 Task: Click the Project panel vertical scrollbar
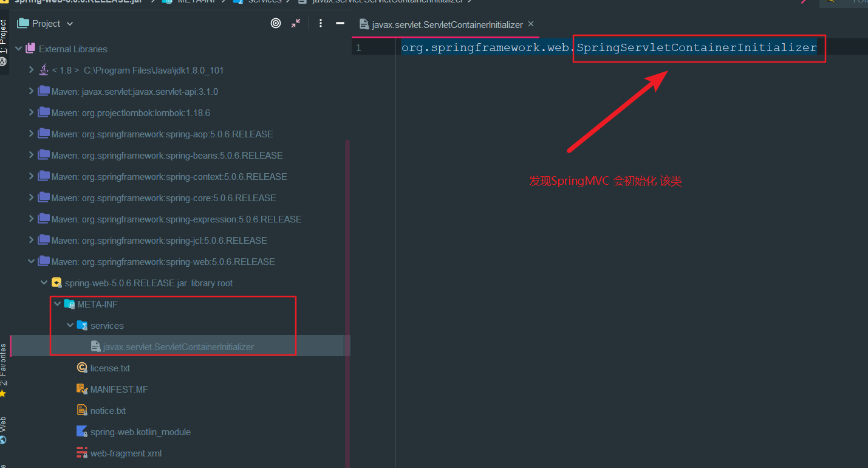click(347, 304)
